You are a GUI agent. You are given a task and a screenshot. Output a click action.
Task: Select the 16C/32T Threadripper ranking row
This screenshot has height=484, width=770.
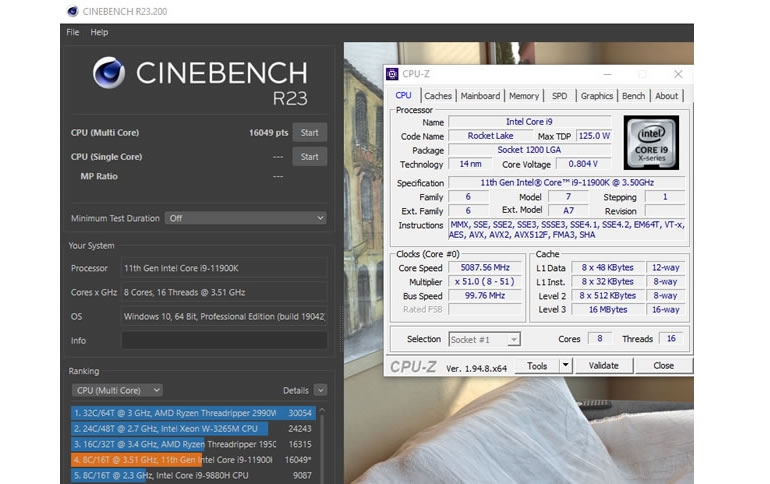(x=193, y=444)
